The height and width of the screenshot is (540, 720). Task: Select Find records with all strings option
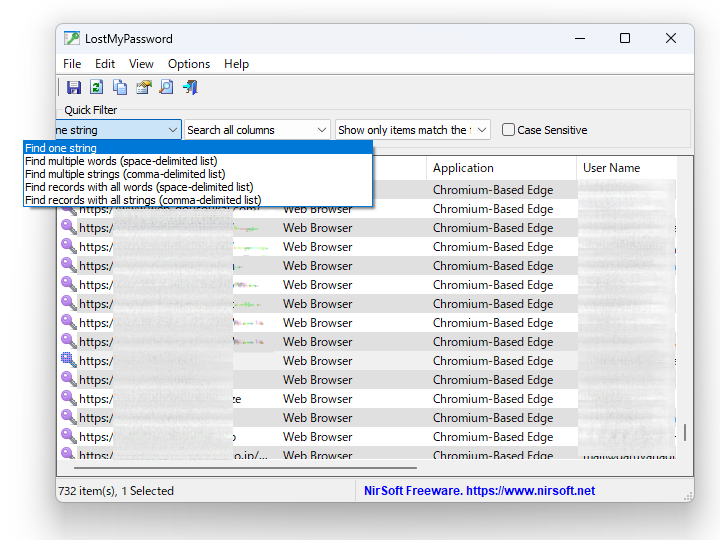[198, 200]
